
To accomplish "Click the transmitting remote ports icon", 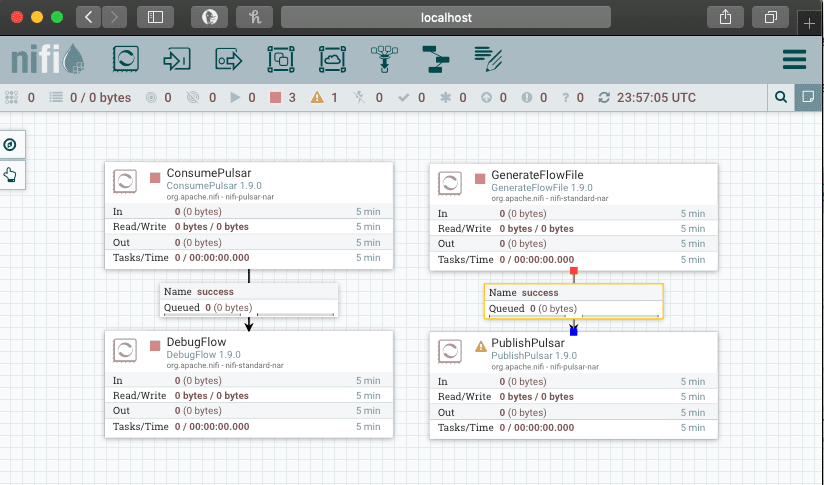I will coord(151,97).
